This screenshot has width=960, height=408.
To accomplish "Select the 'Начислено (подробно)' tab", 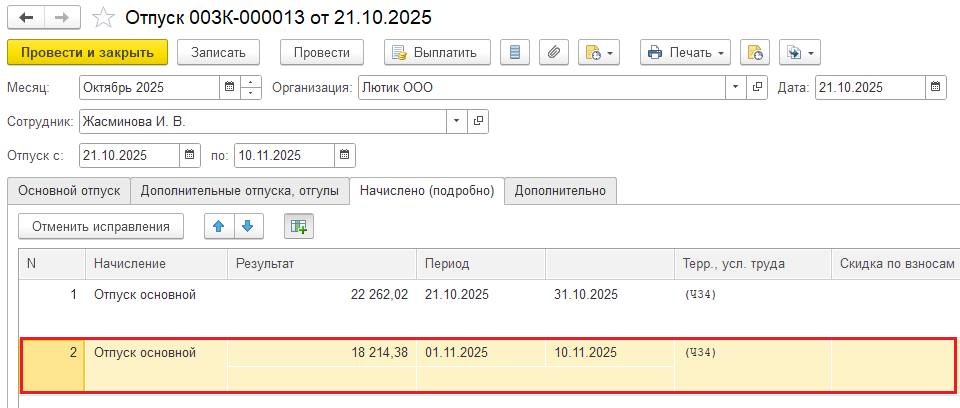I will [x=427, y=191].
